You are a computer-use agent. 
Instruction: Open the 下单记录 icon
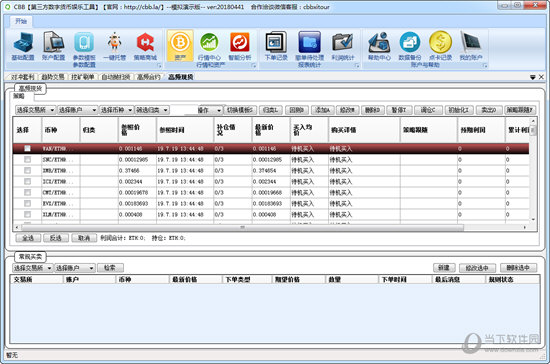tap(276, 46)
